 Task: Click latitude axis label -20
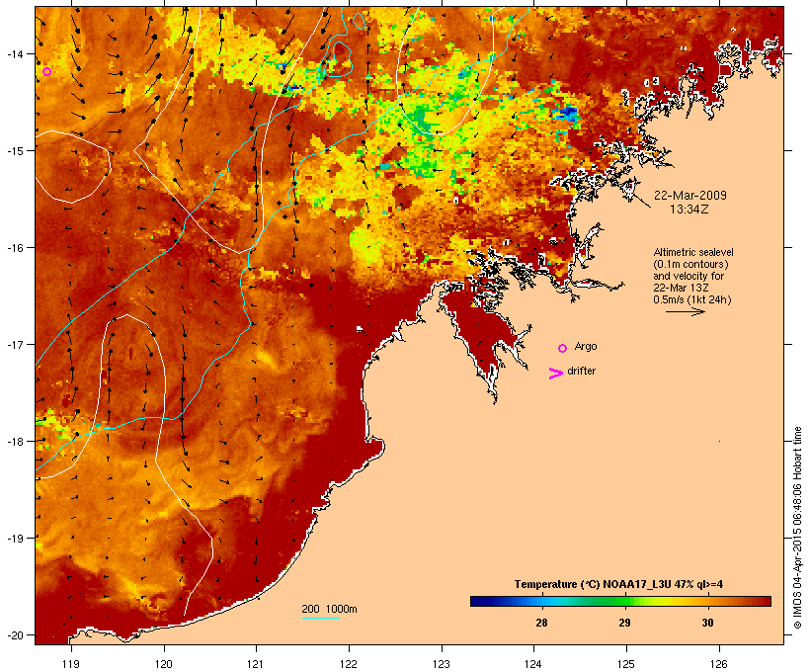click(14, 634)
